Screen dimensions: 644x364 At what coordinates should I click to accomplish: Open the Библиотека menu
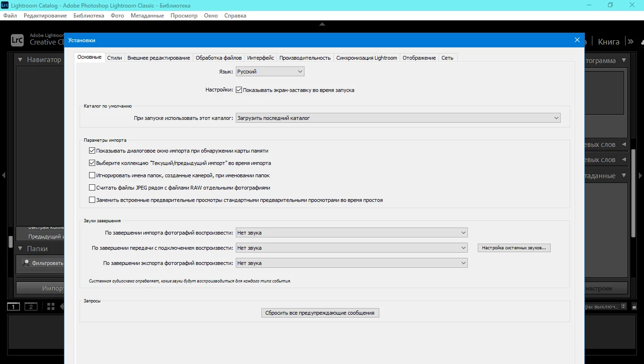(89, 16)
